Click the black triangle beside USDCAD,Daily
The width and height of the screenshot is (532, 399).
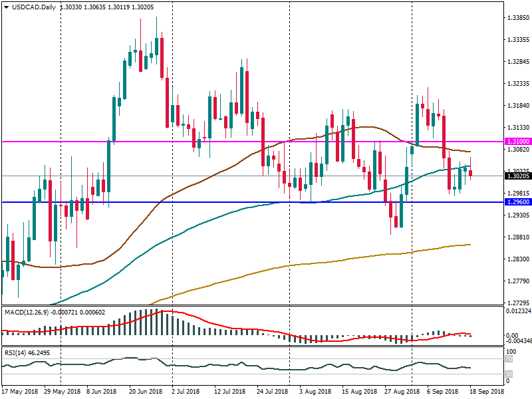click(x=6, y=7)
